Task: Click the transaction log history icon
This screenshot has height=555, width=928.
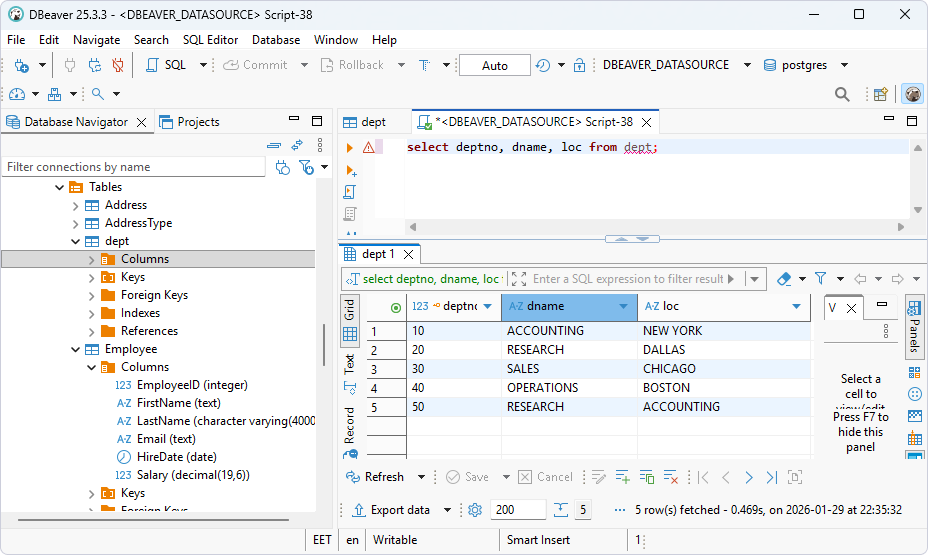Action: [x=543, y=65]
